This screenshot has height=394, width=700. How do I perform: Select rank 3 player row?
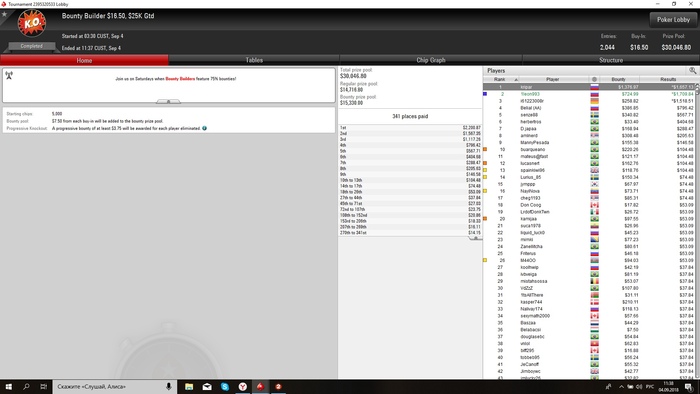pyautogui.click(x=589, y=101)
